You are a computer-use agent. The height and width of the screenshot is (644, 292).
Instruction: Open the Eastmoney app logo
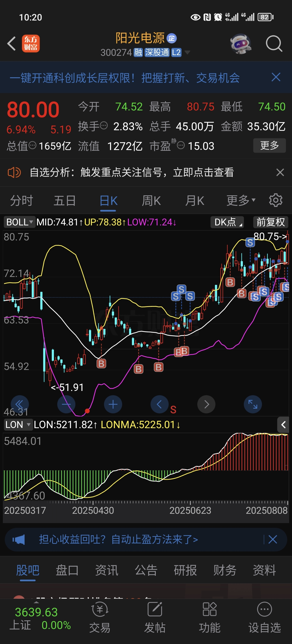(31, 43)
